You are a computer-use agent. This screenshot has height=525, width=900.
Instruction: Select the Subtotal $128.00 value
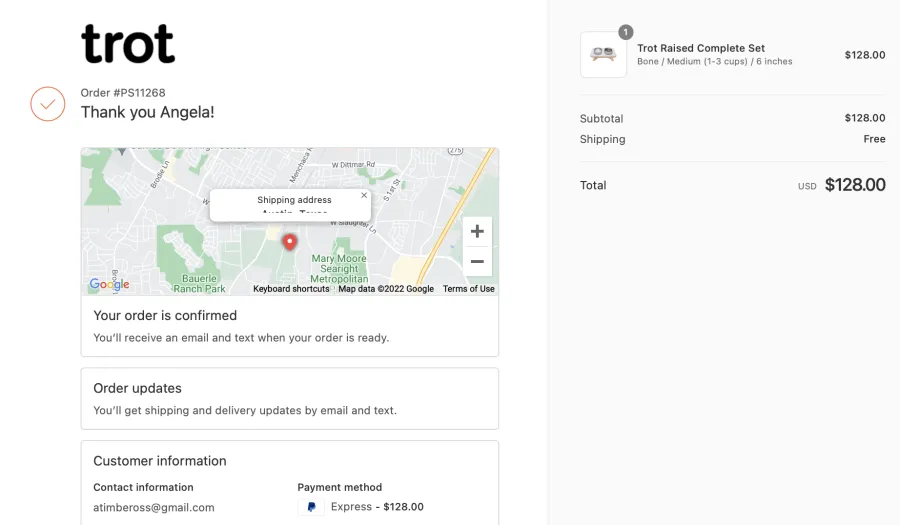pyautogui.click(x=865, y=118)
